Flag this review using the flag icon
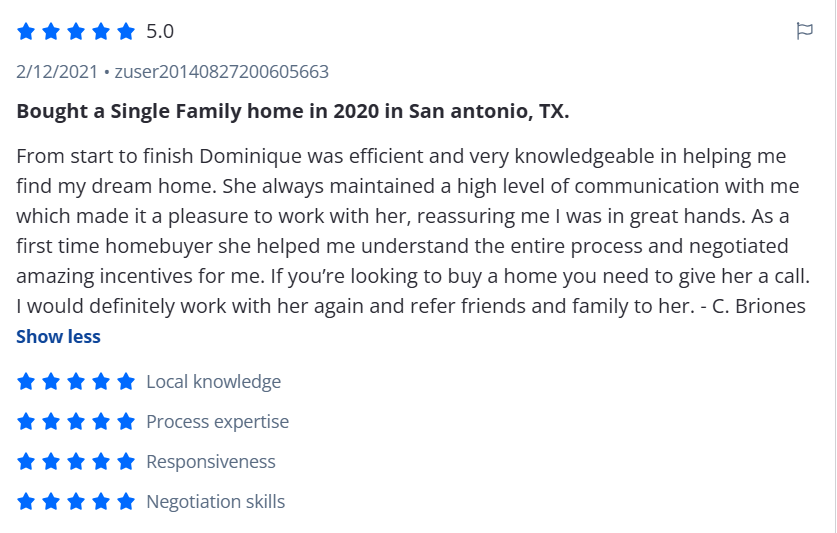 tap(804, 31)
